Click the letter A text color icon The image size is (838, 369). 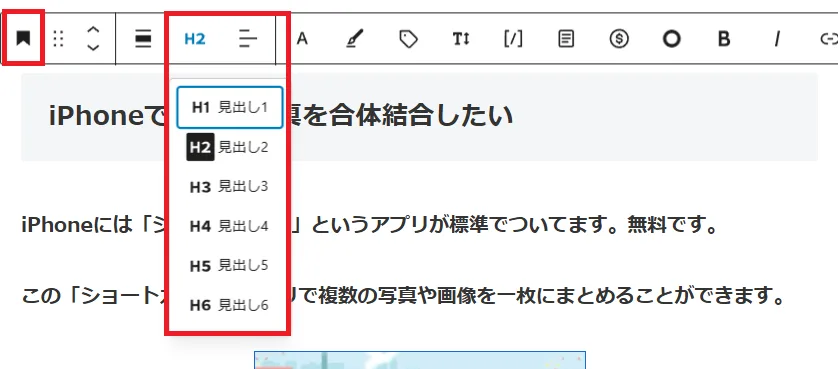[302, 39]
